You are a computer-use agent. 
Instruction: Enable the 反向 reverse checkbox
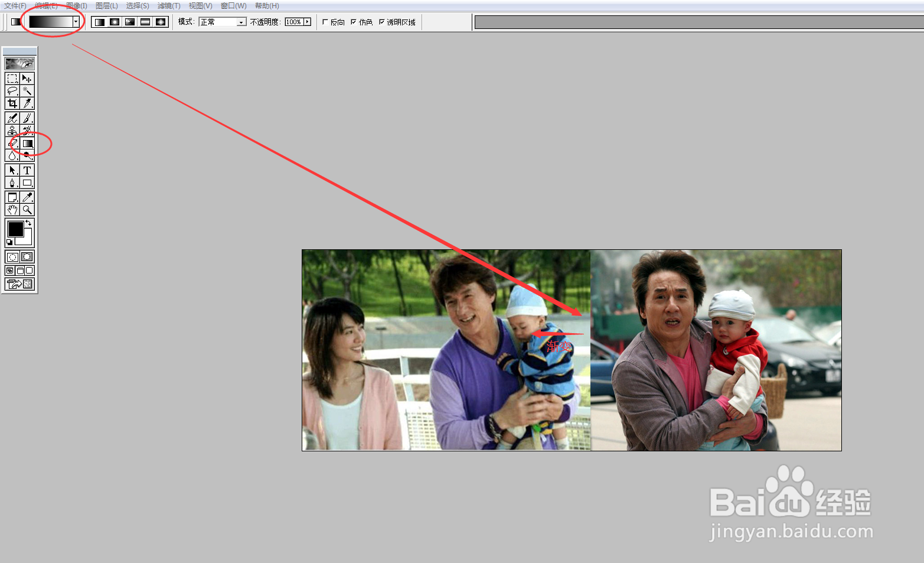click(325, 22)
